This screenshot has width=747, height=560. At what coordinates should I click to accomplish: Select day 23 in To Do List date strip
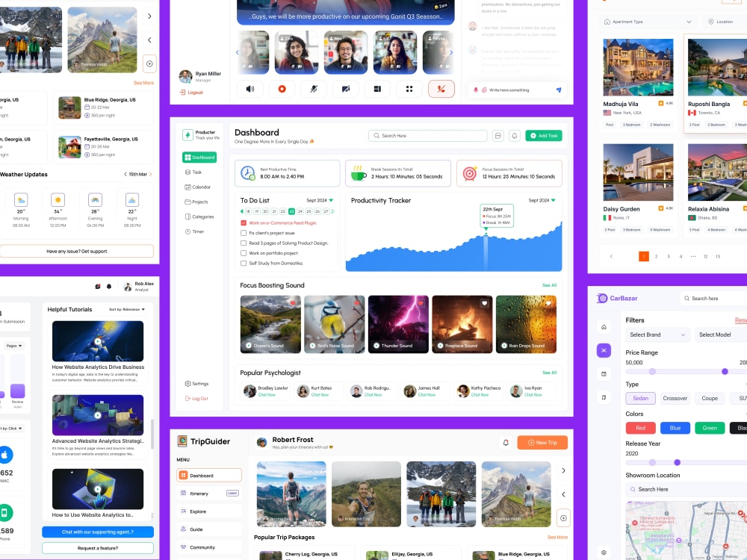point(291,211)
